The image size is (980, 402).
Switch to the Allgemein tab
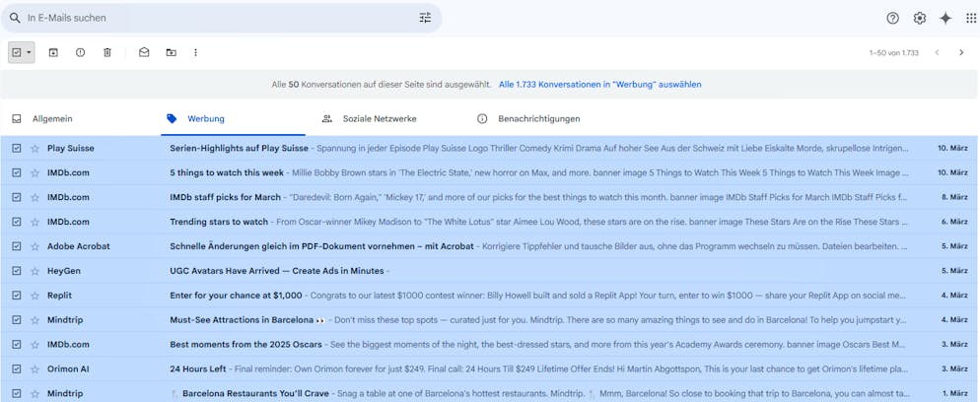[51, 118]
